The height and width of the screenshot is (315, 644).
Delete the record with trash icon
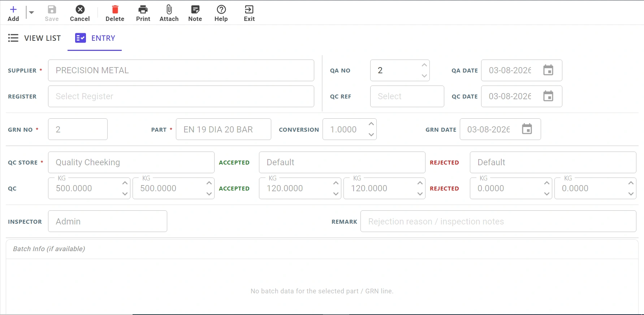coord(115,13)
